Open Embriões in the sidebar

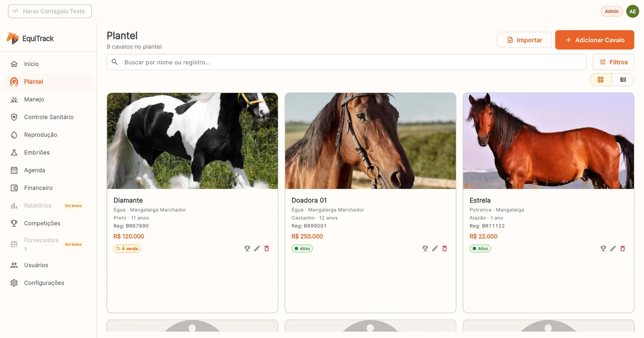[x=48, y=152]
